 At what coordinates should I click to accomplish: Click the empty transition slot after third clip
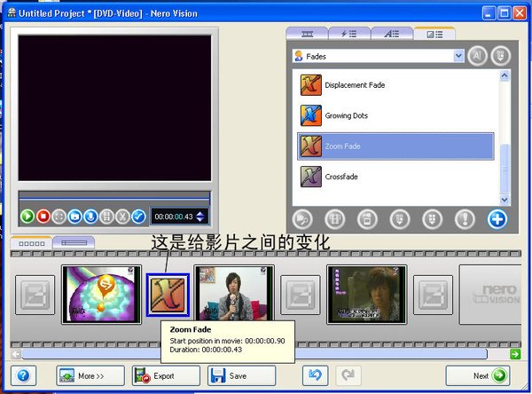[434, 295]
